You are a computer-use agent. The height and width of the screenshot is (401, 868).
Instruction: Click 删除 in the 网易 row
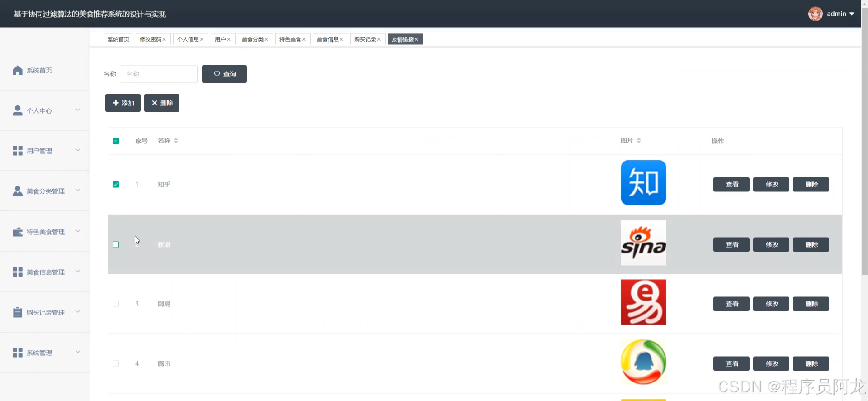(811, 304)
